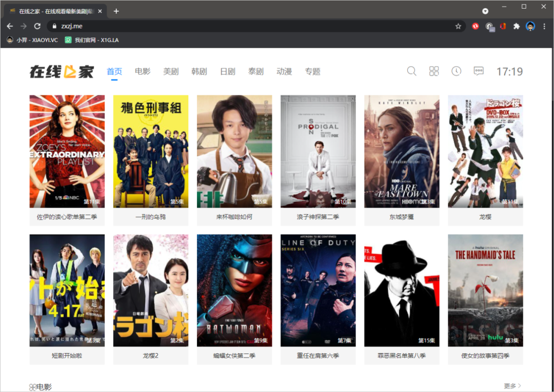Image resolution: width=554 pixels, height=392 pixels.
Task: Open the 龙樱2 drama poster
Action: pyautogui.click(x=151, y=291)
